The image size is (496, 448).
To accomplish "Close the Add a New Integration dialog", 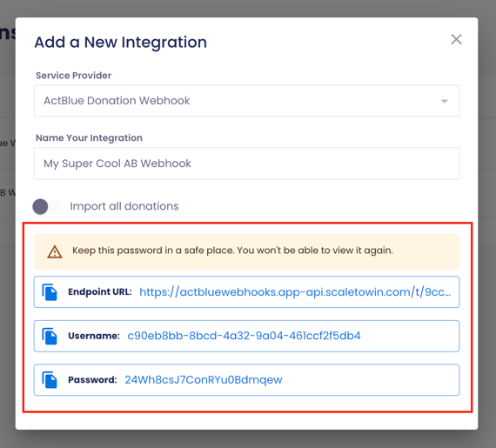I will 456,39.
